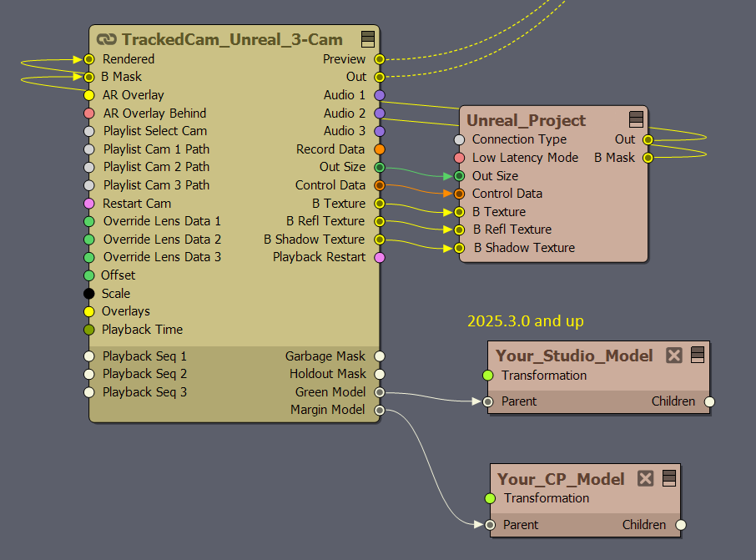Collapse the TrackedCam_Unreal_3-Cam node

click(x=367, y=39)
